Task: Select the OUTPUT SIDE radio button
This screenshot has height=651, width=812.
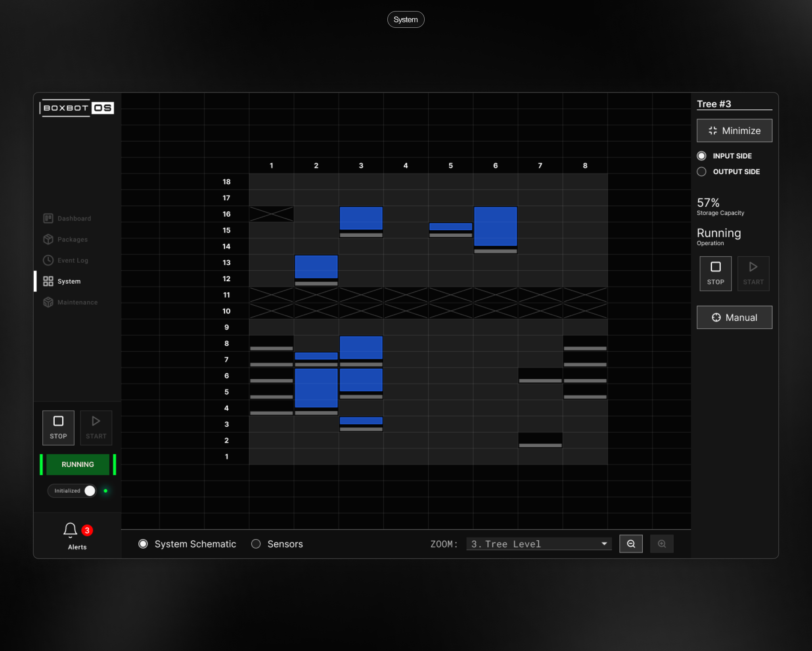Action: point(701,172)
